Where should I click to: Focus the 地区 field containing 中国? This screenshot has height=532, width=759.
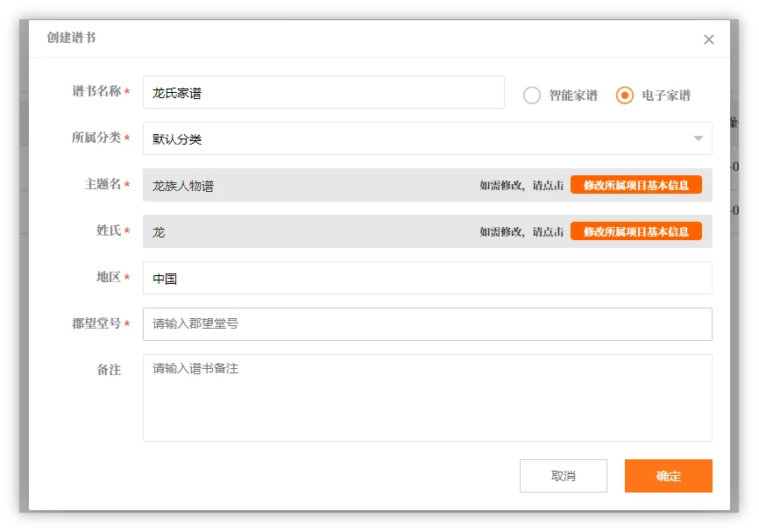pyautogui.click(x=428, y=278)
